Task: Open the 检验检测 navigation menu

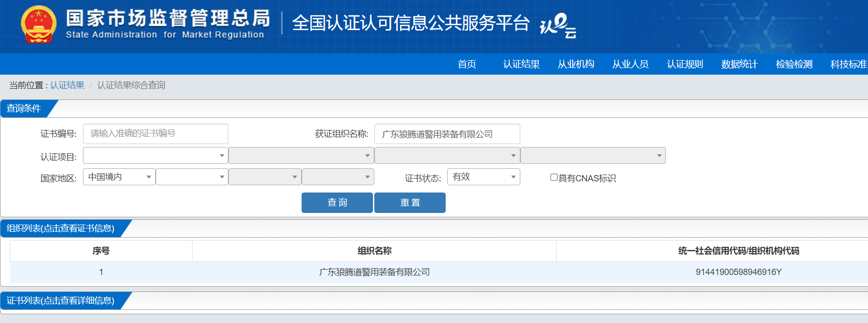Action: tap(794, 64)
